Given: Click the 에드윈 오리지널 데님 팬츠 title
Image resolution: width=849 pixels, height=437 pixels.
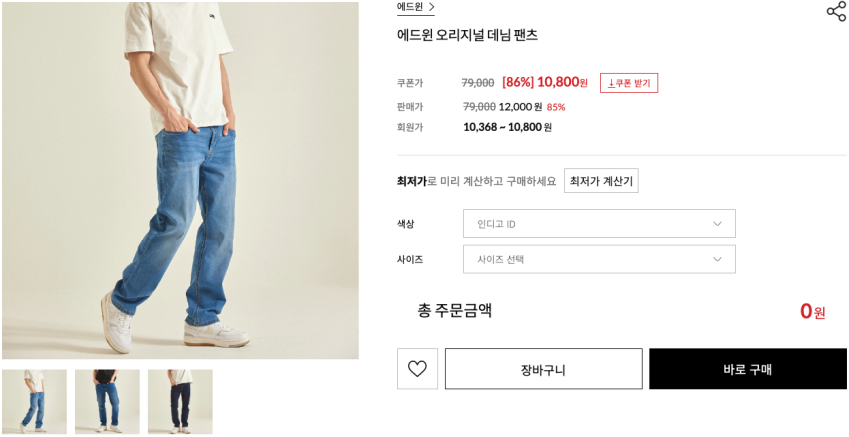Looking at the screenshot, I should pyautogui.click(x=467, y=35).
